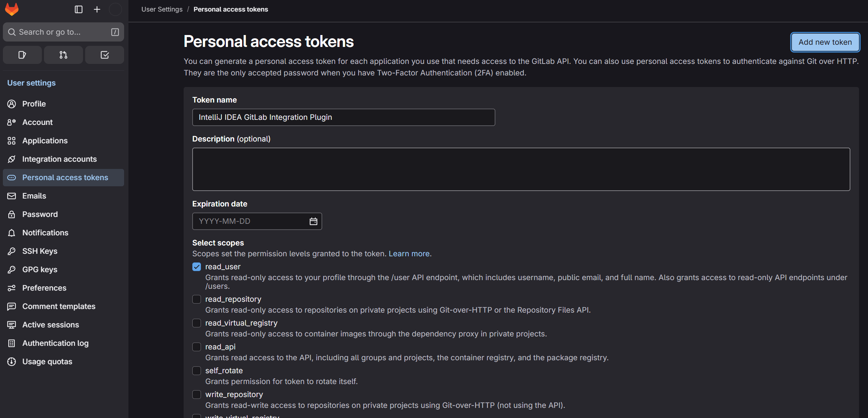Screen dimensions: 868x418
Task: Open the To-Do list shortcut icon
Action: [105, 55]
